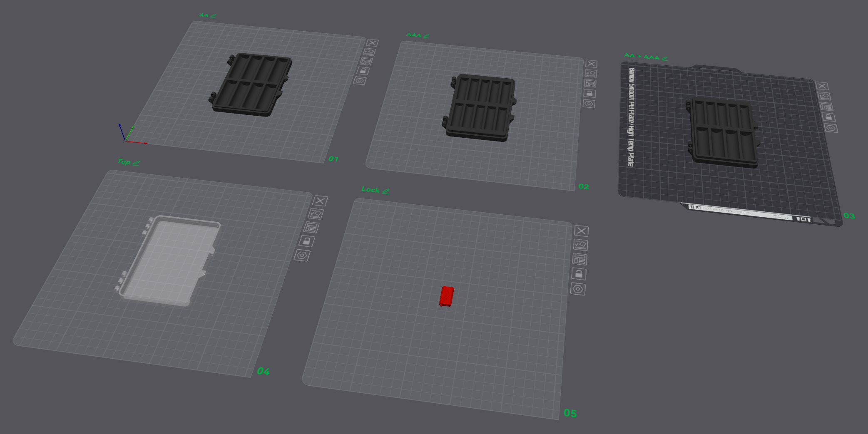Toggle the lock on plate 01
The image size is (868, 434).
pos(363,71)
